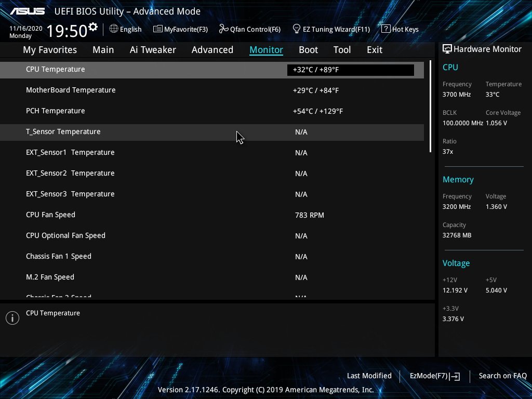The width and height of the screenshot is (532, 399).
Task: Open the Boot tab
Action: pyautogui.click(x=308, y=50)
